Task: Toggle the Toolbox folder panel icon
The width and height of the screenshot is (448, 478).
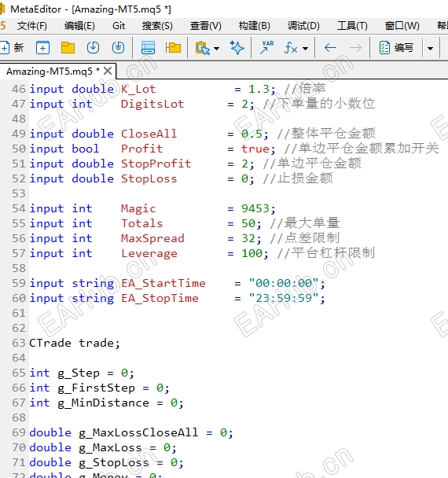Action: 173,47
